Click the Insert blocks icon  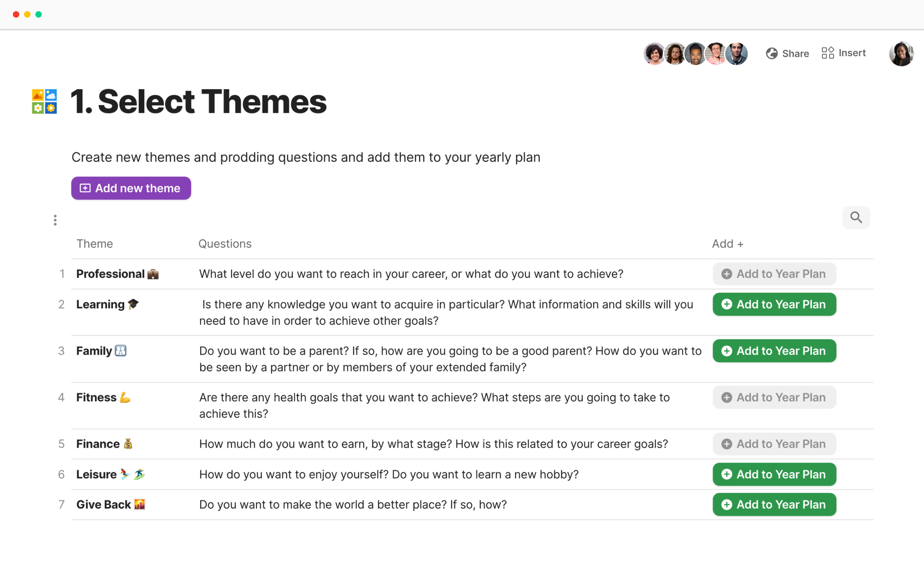pos(827,53)
